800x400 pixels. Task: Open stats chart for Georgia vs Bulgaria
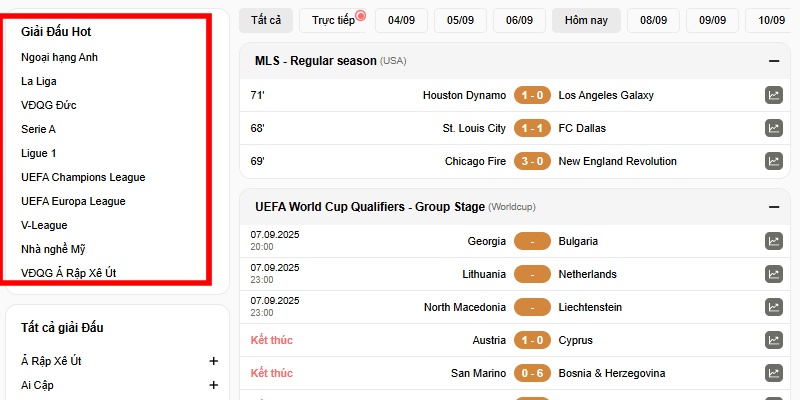coord(773,241)
